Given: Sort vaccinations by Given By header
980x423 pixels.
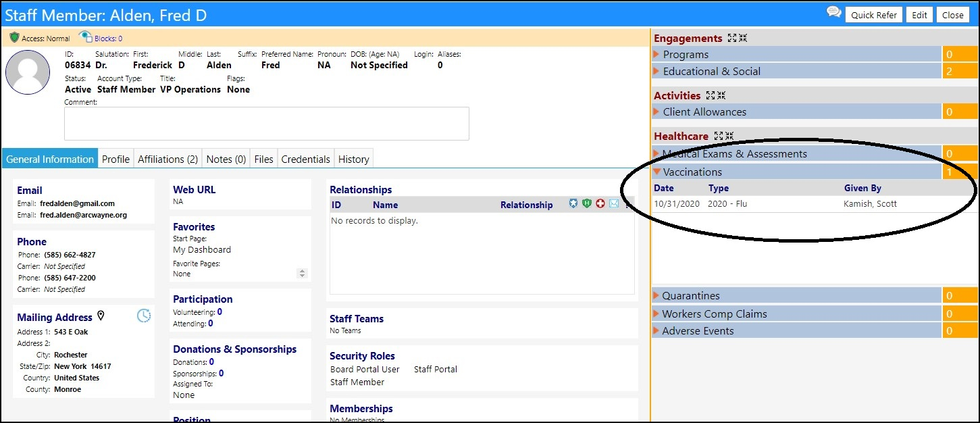Looking at the screenshot, I should [x=862, y=188].
